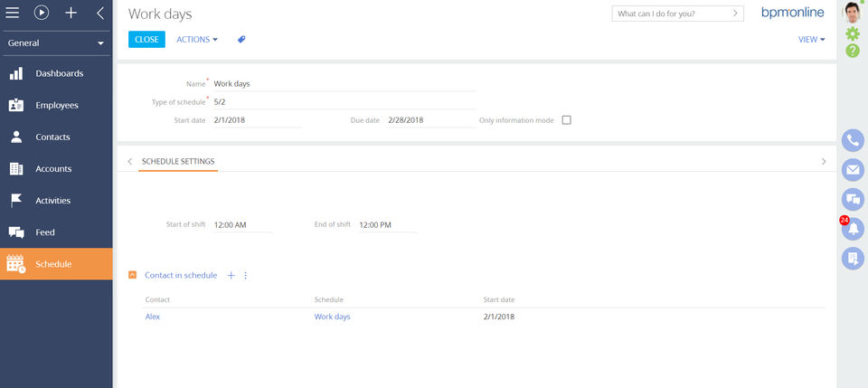Open the feed chat panel
This screenshot has height=388, width=868.
pyautogui.click(x=853, y=199)
